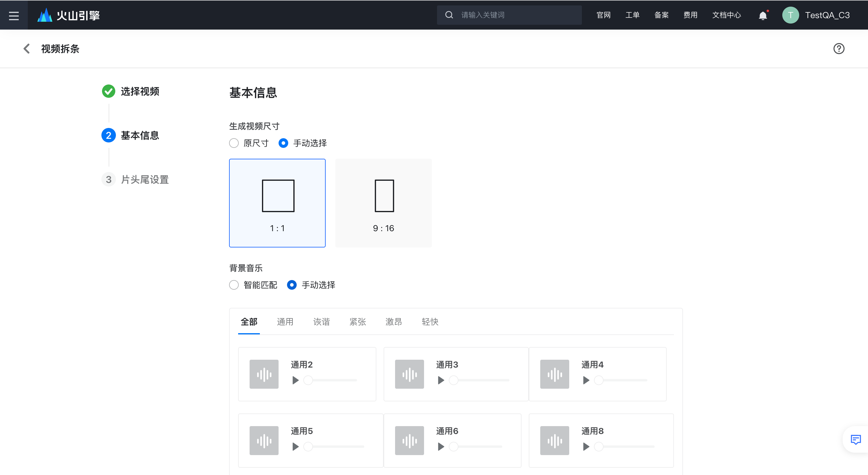
Task: Select 手动选择 under 背景音乐
Action: click(292, 285)
